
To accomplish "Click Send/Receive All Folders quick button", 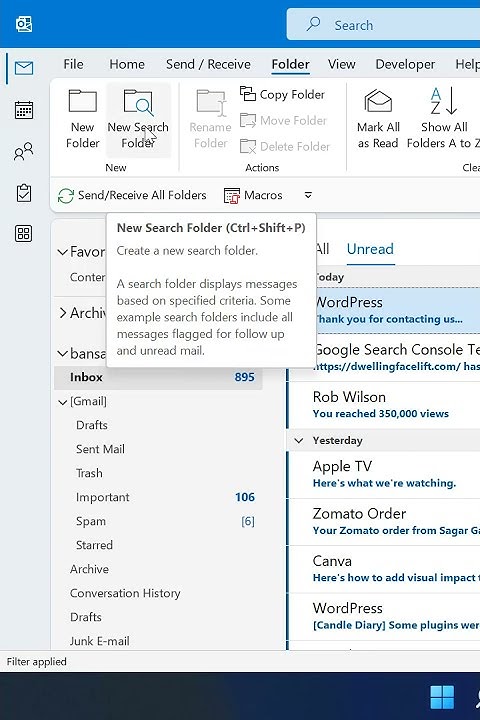I will coord(132,195).
